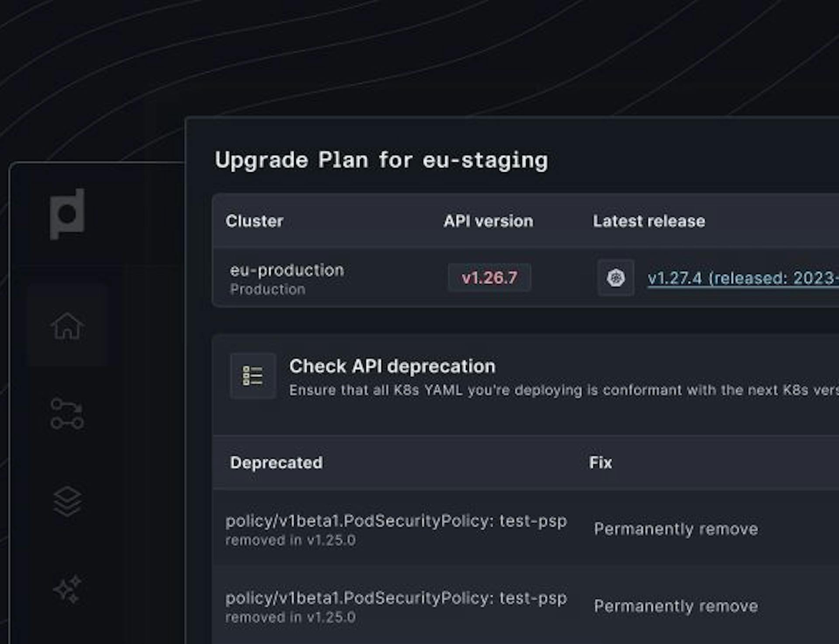Open the stacks/layers sidebar icon
This screenshot has width=839, height=644.
pos(67,501)
